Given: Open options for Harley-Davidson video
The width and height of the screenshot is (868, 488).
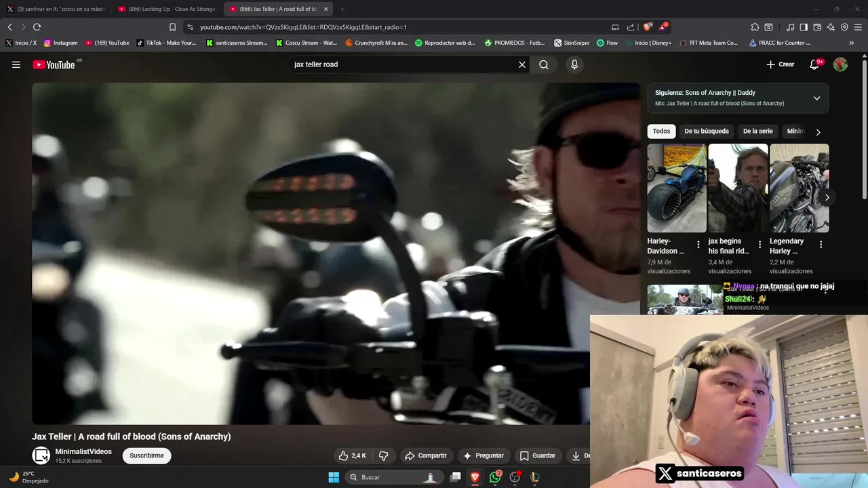Looking at the screenshot, I should (x=698, y=245).
